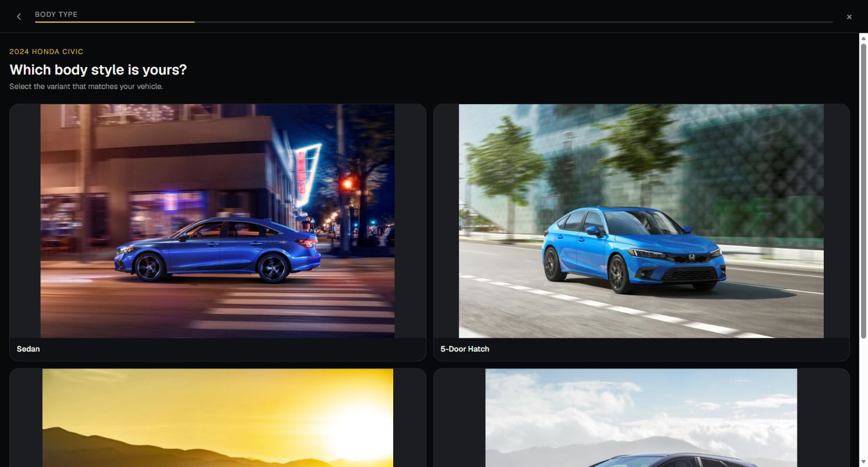Click the scrollbar up arrow
The height and width of the screenshot is (467, 868).
[863, 38]
